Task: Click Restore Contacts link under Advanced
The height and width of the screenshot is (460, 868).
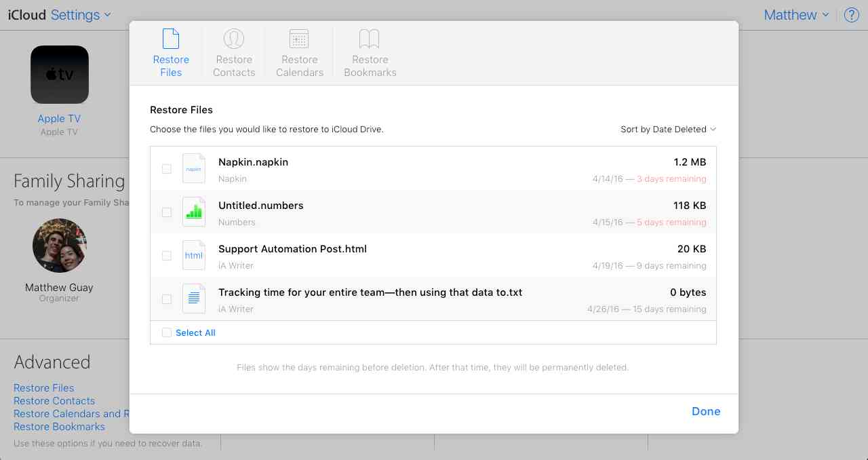Action: point(54,401)
